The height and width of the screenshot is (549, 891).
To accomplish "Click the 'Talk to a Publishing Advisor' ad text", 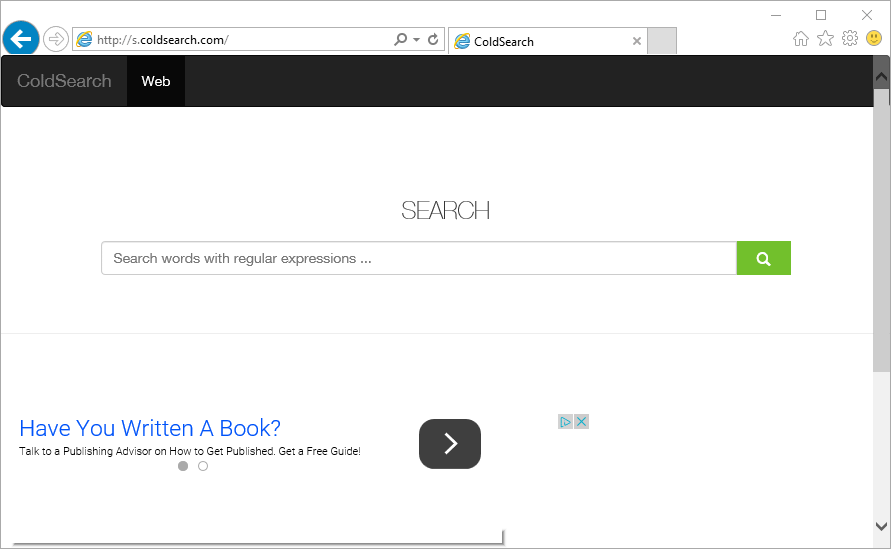I will tap(190, 451).
